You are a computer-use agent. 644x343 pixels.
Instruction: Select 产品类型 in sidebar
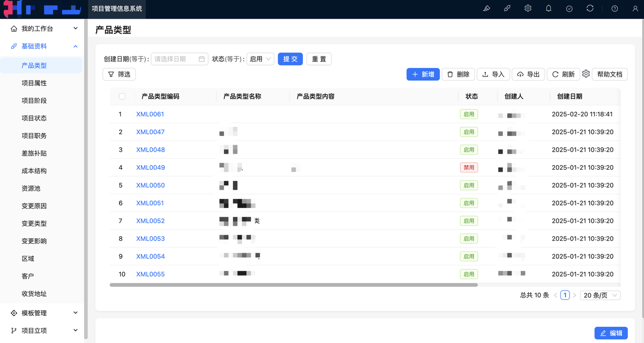pyautogui.click(x=41, y=65)
